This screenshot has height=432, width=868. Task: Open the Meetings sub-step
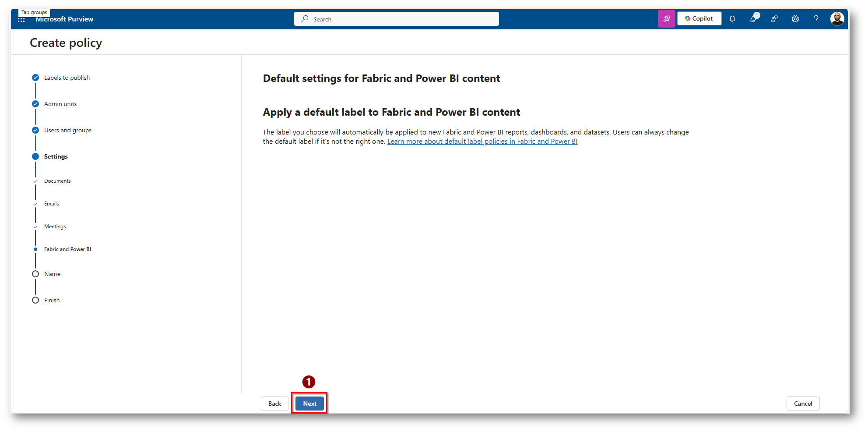pos(55,227)
